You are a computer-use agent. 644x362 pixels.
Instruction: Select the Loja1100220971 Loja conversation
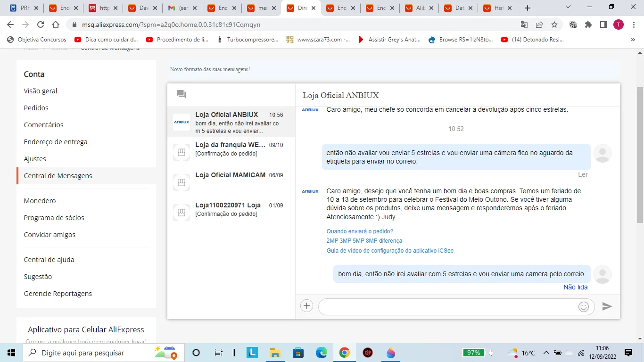pyautogui.click(x=231, y=212)
